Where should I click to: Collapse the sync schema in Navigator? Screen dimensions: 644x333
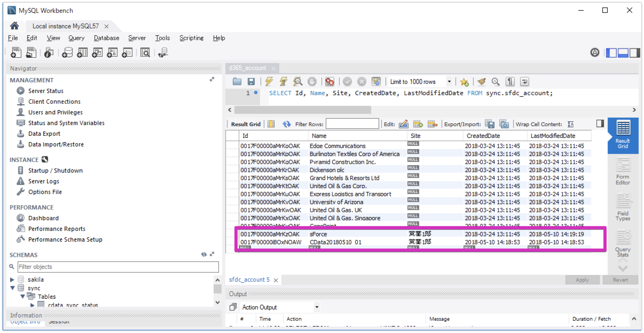(12, 288)
